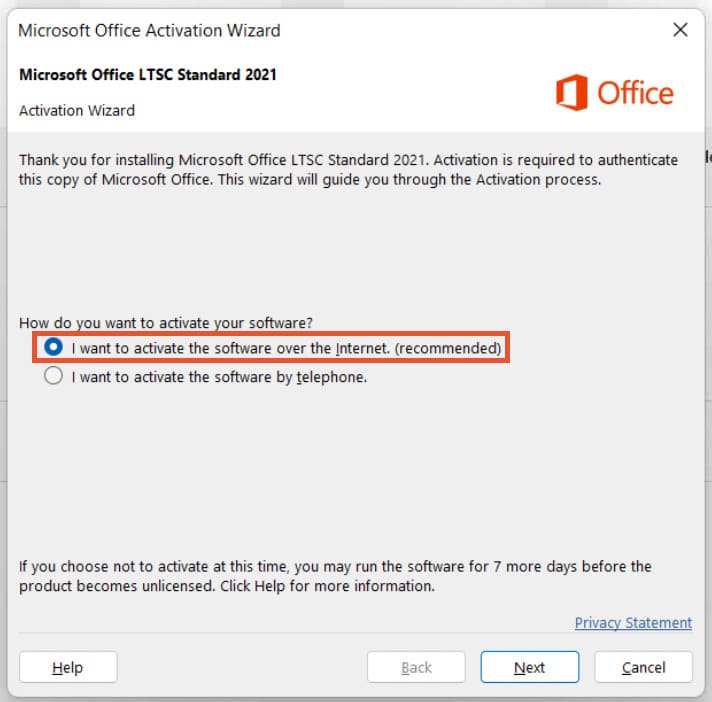Click the 'Activation Wizard' subtitle text

[x=77, y=110]
